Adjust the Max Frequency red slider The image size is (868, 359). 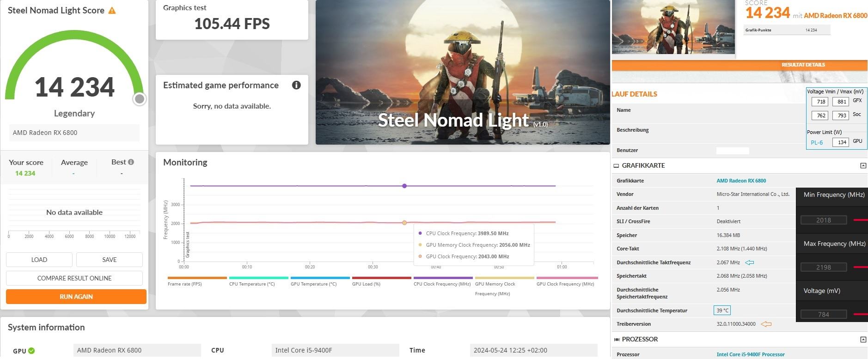(861, 267)
